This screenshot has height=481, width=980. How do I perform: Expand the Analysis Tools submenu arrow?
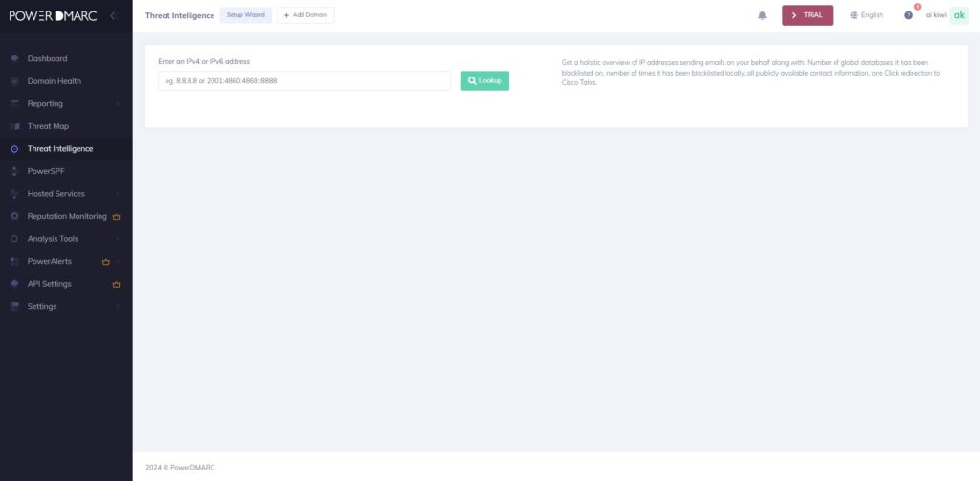[x=118, y=239]
